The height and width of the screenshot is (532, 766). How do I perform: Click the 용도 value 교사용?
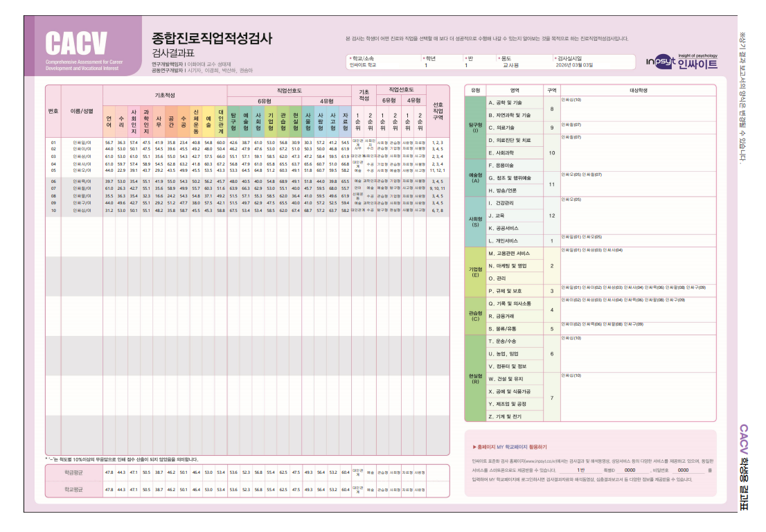[511, 65]
